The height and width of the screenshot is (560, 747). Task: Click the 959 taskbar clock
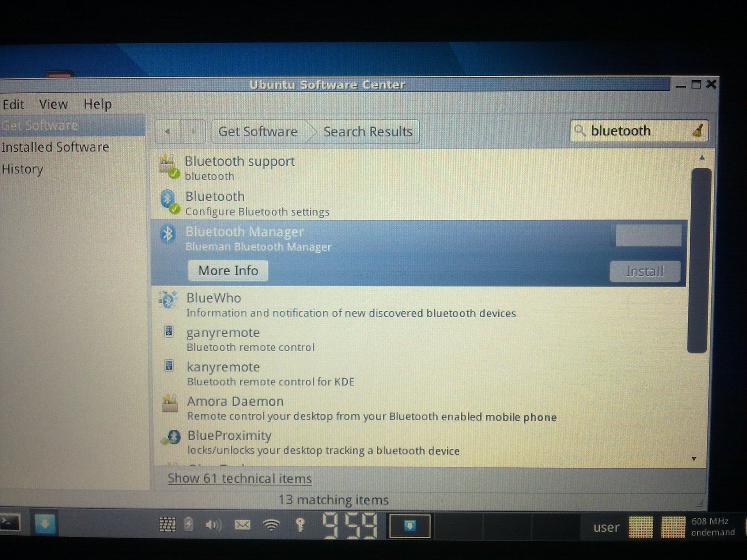point(349,525)
